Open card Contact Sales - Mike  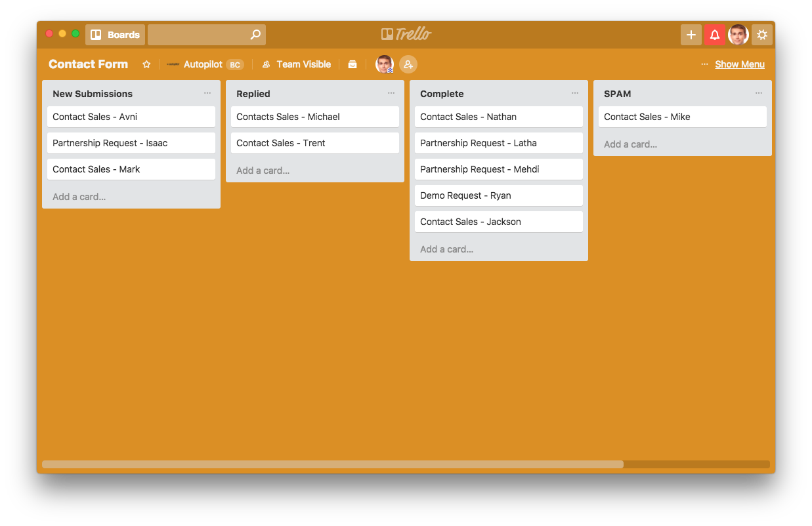click(x=683, y=117)
